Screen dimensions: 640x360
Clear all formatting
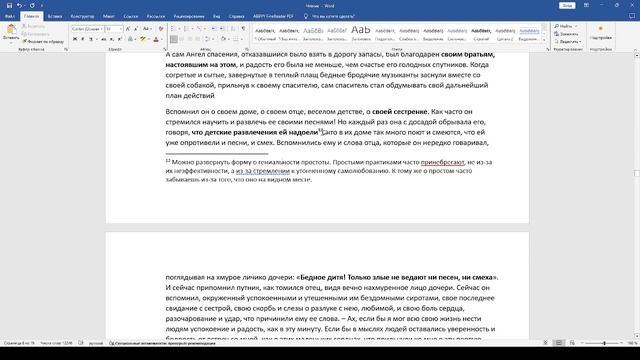tap(161, 29)
